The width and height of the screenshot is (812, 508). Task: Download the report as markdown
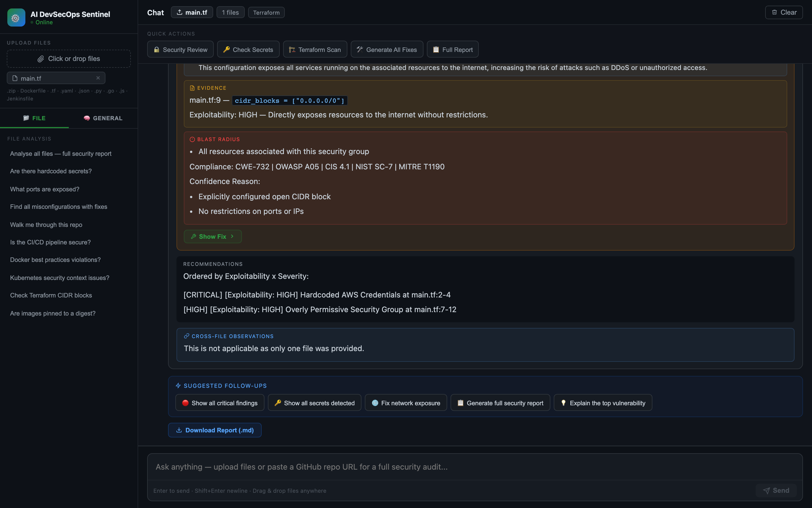click(215, 430)
